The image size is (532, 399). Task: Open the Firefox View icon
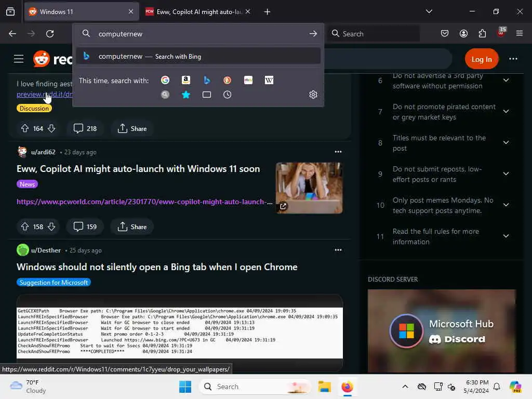click(x=10, y=12)
